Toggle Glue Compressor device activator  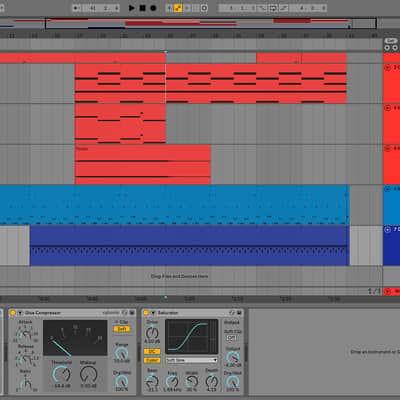[13, 313]
